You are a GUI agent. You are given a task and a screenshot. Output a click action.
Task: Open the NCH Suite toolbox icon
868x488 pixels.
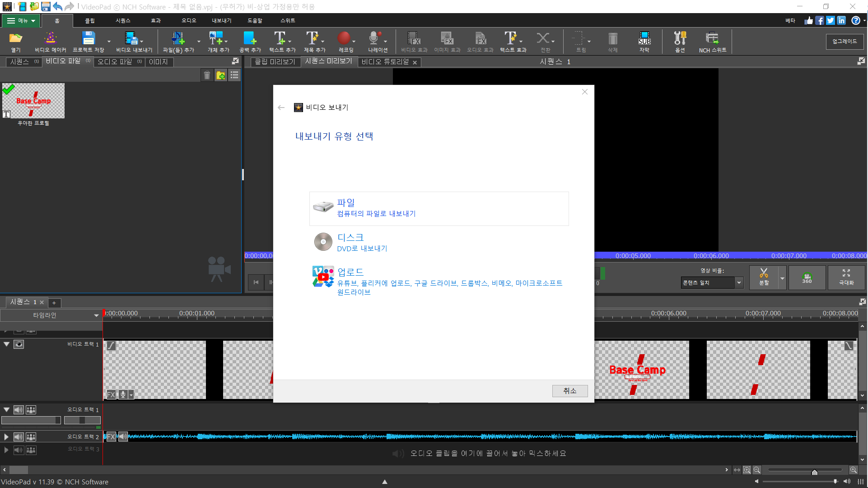pos(712,38)
